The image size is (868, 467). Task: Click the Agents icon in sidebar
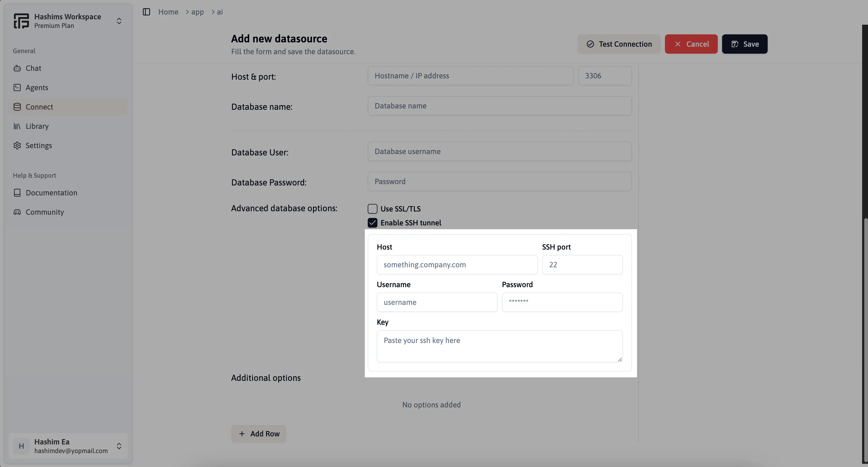click(x=17, y=87)
